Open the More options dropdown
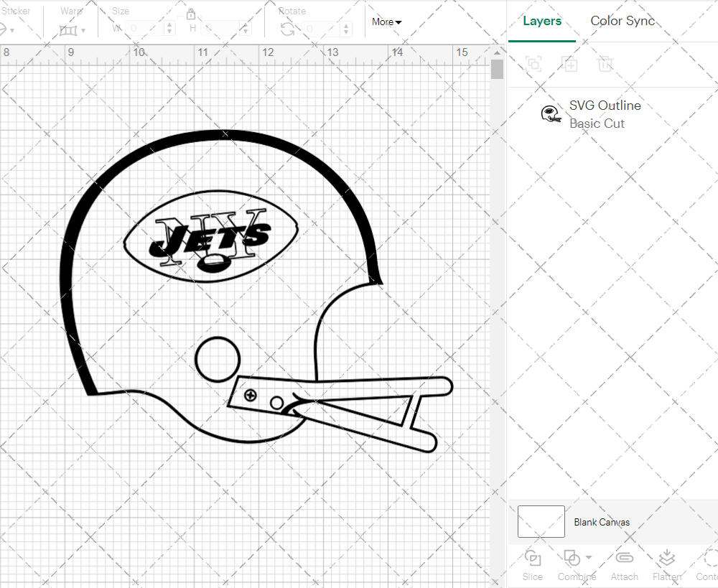718x588 pixels. 386,22
